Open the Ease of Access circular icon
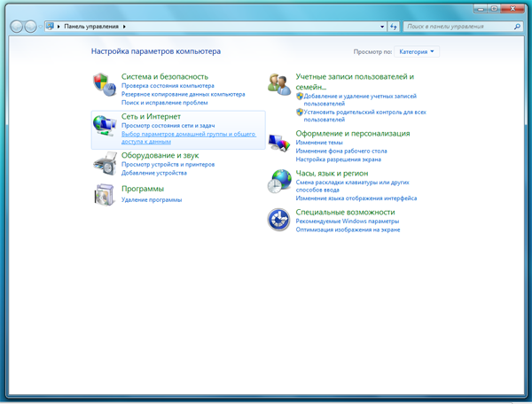Image resolution: width=532 pixels, height=404 pixels. (x=278, y=220)
